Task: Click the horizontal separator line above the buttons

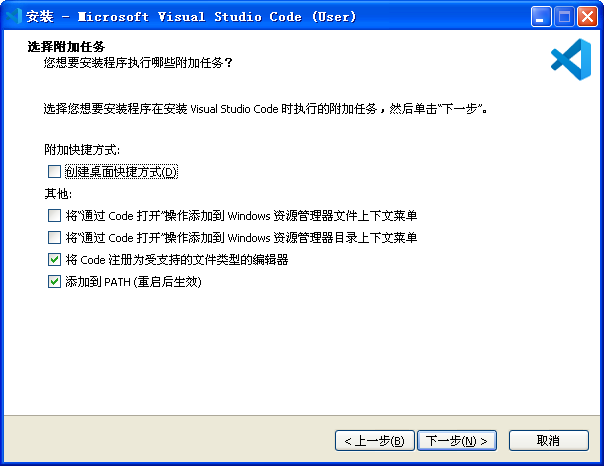Action: pos(302,412)
